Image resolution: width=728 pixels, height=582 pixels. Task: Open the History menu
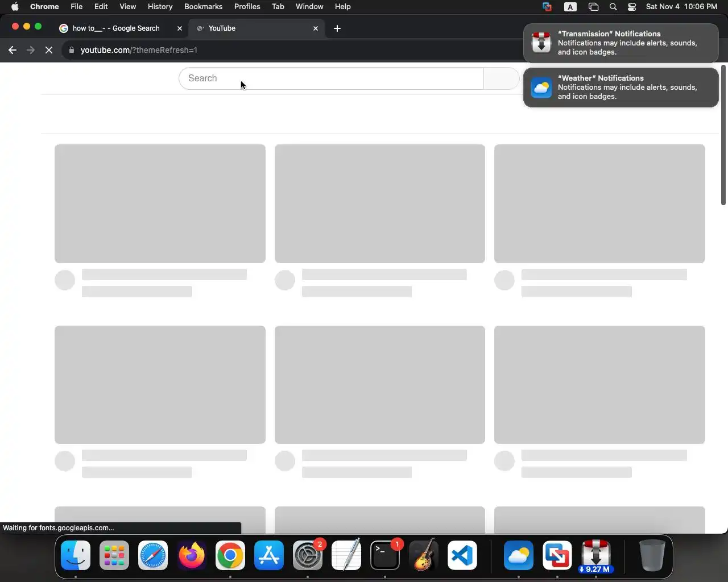[160, 7]
